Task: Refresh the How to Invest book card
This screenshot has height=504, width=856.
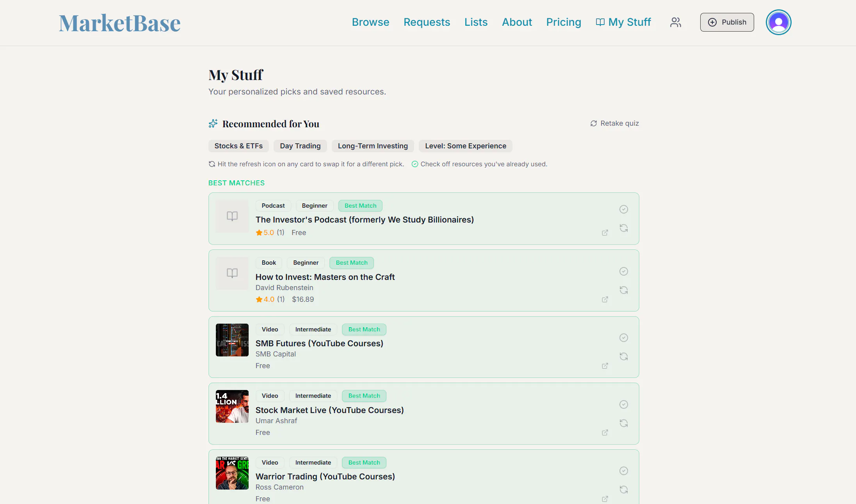Action: pos(624,290)
